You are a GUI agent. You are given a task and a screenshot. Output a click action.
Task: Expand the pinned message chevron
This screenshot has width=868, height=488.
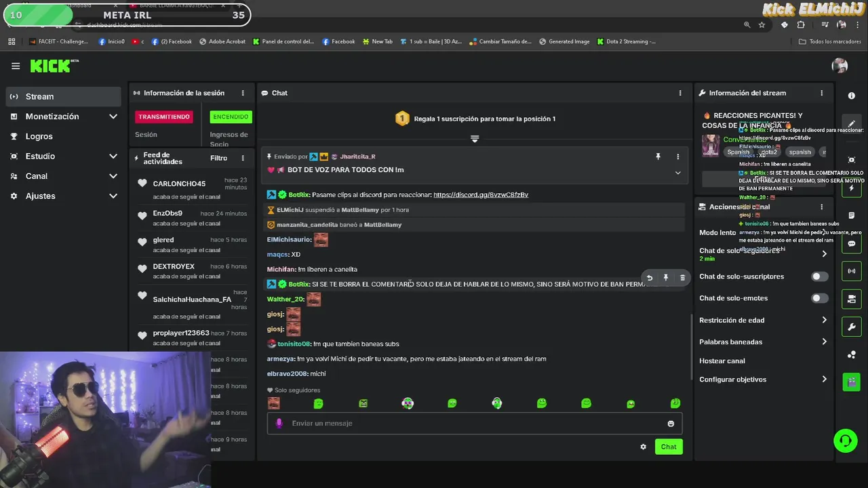click(x=677, y=173)
